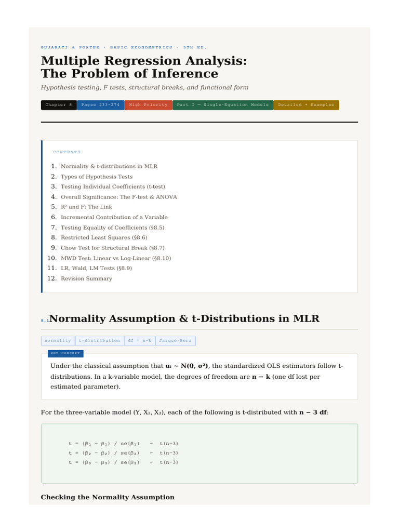Click Part I — Single-Equation Models badge
399x532 pixels.
(x=222, y=105)
